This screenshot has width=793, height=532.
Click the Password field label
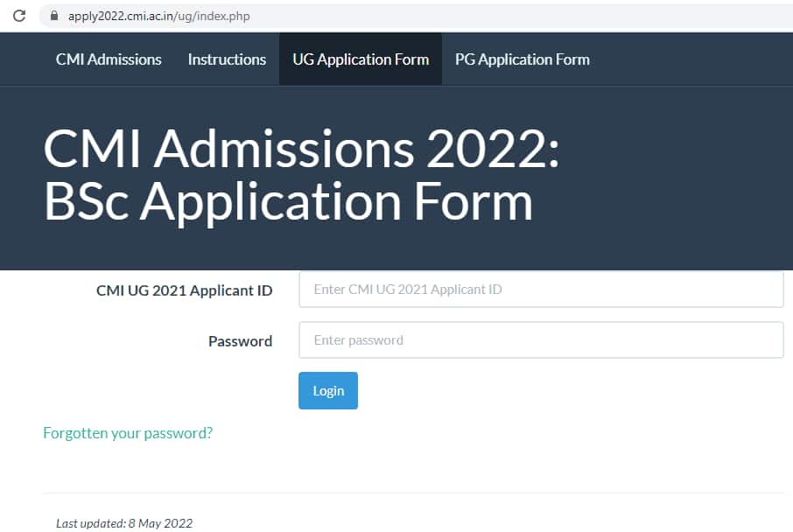(x=240, y=341)
